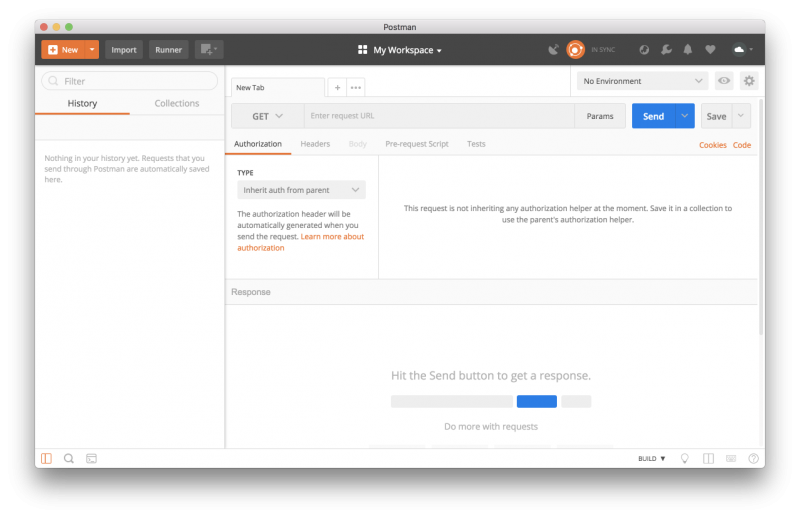Open the wrench settings icon in header
Image resolution: width=800 pixels, height=518 pixels.
pyautogui.click(x=666, y=49)
